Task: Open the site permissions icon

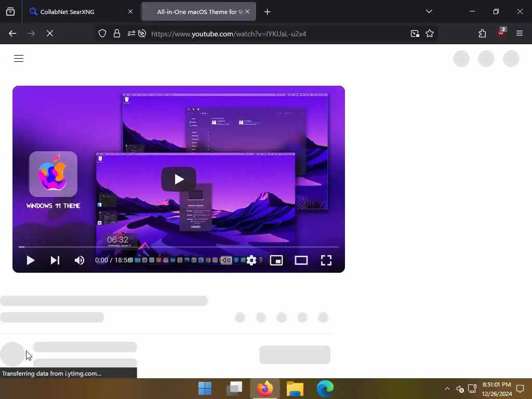Action: tap(131, 34)
